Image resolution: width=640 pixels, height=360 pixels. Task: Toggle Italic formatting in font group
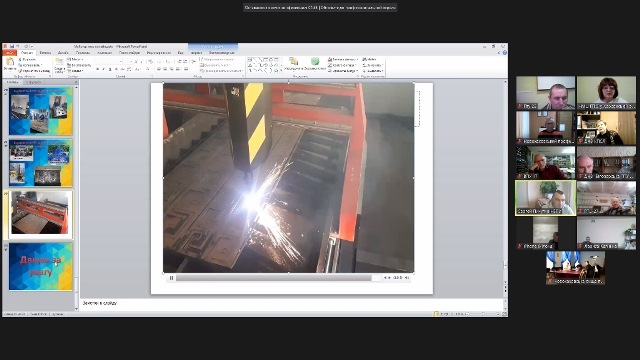pos(104,69)
